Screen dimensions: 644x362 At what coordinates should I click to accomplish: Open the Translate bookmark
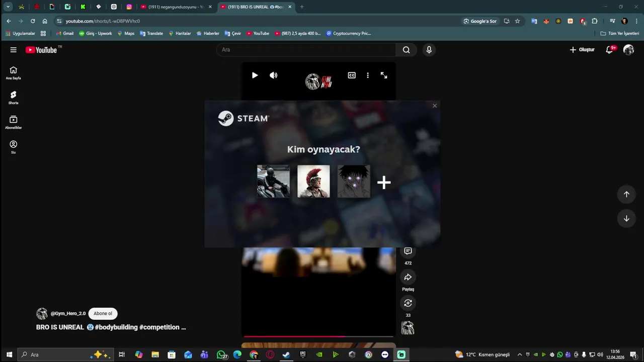tap(151, 34)
